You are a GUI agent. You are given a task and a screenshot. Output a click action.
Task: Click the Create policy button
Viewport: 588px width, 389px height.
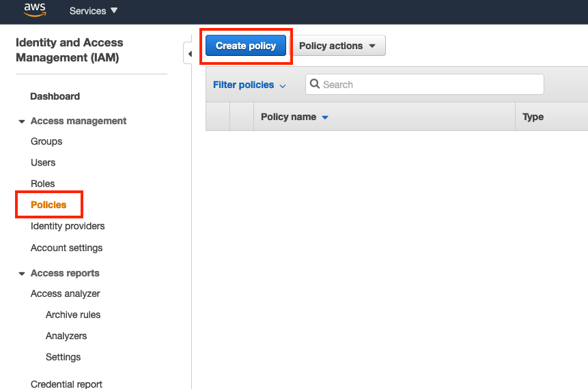pos(246,46)
